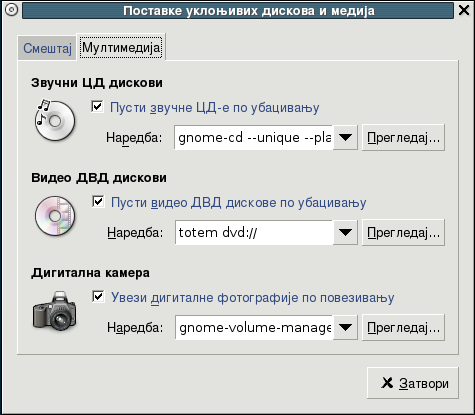Click the video DVD disc icon
475x415 pixels.
point(55,216)
